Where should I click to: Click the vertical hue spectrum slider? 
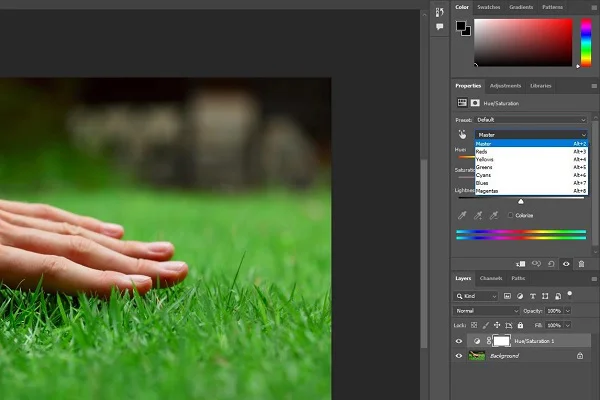pyautogui.click(x=586, y=42)
